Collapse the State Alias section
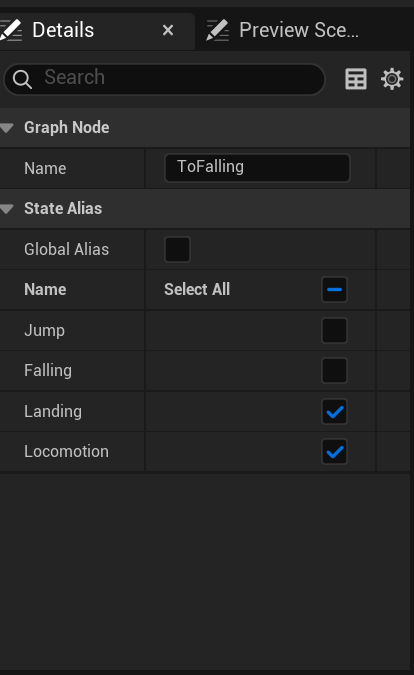414x675 pixels. [7, 209]
